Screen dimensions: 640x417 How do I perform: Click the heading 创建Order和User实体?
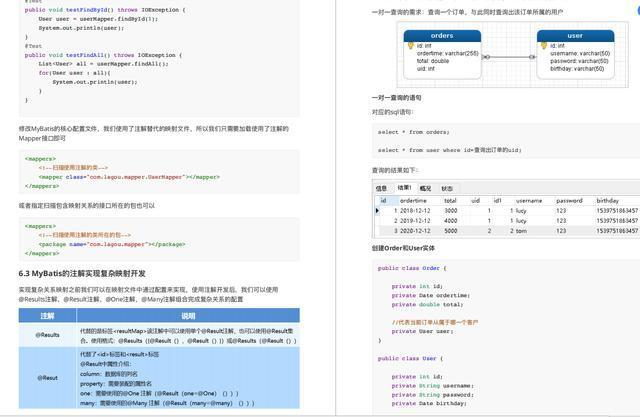point(403,248)
